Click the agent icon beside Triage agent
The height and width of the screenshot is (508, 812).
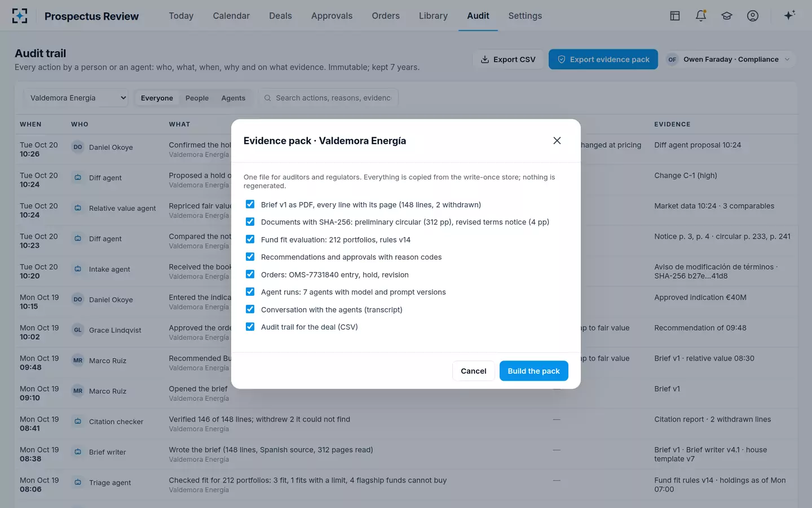78,482
